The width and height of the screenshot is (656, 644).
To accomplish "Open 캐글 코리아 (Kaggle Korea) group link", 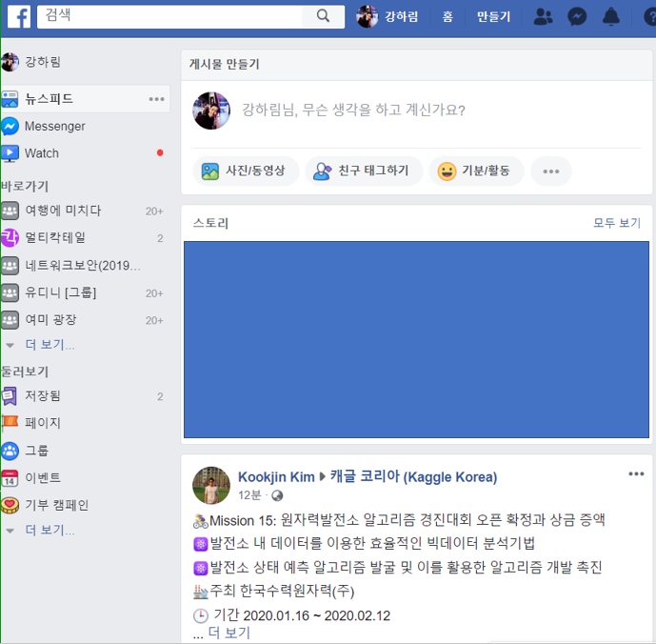I will [x=413, y=476].
